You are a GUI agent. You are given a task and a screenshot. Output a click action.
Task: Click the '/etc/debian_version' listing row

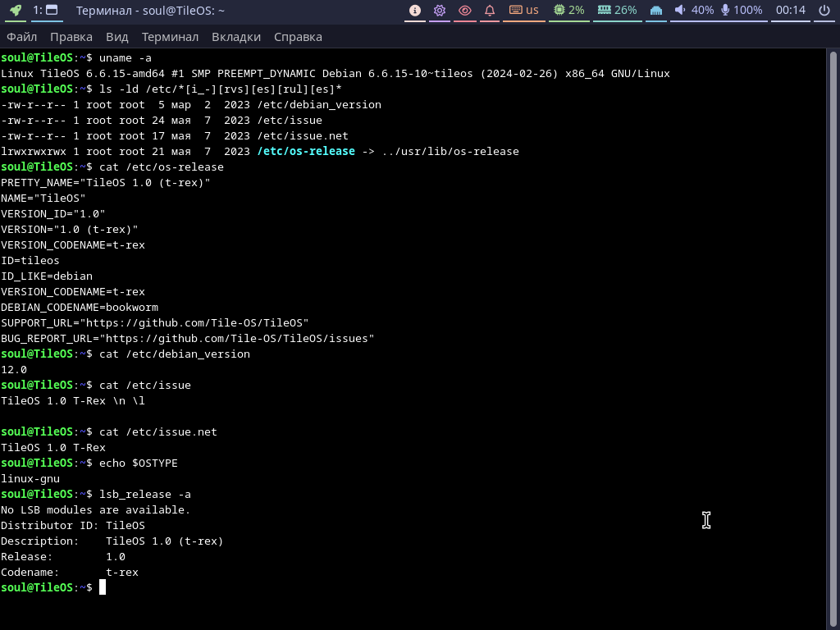click(190, 104)
